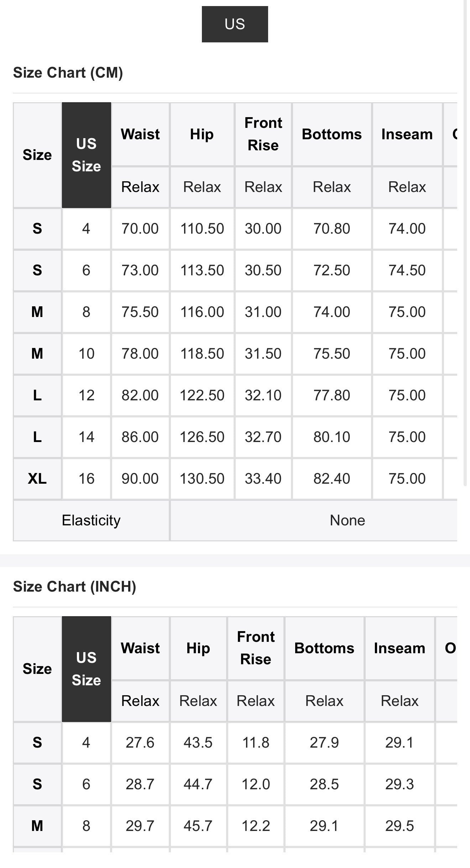Click the US Size header in INCH chart
Screen dimensions: 470x868
tap(87, 669)
